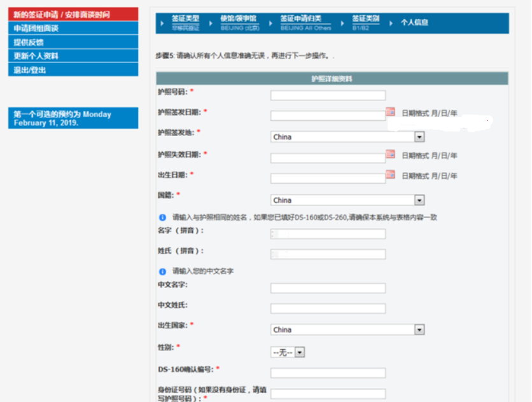Select 提供反馈 in sidebar
The width and height of the screenshot is (532, 402).
coord(73,42)
